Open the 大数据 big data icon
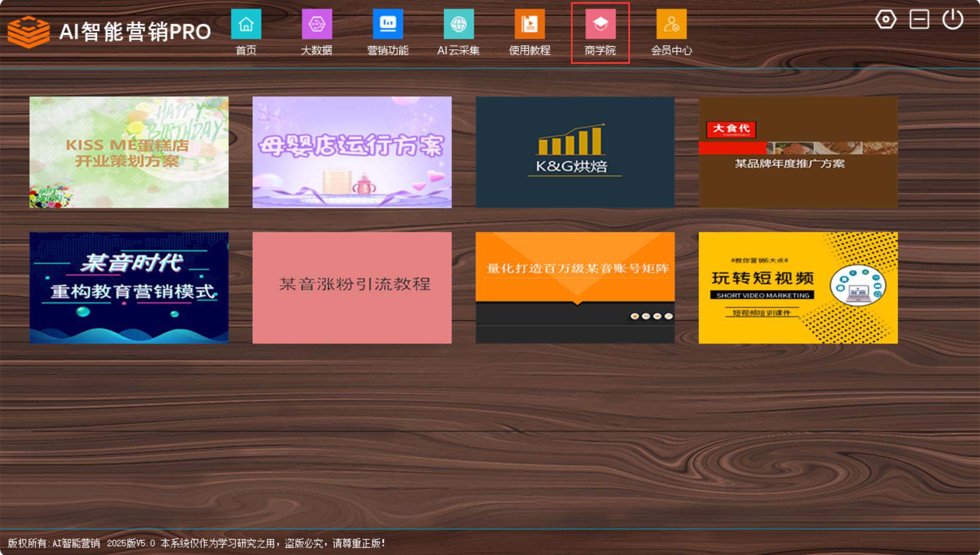 pyautogui.click(x=317, y=25)
